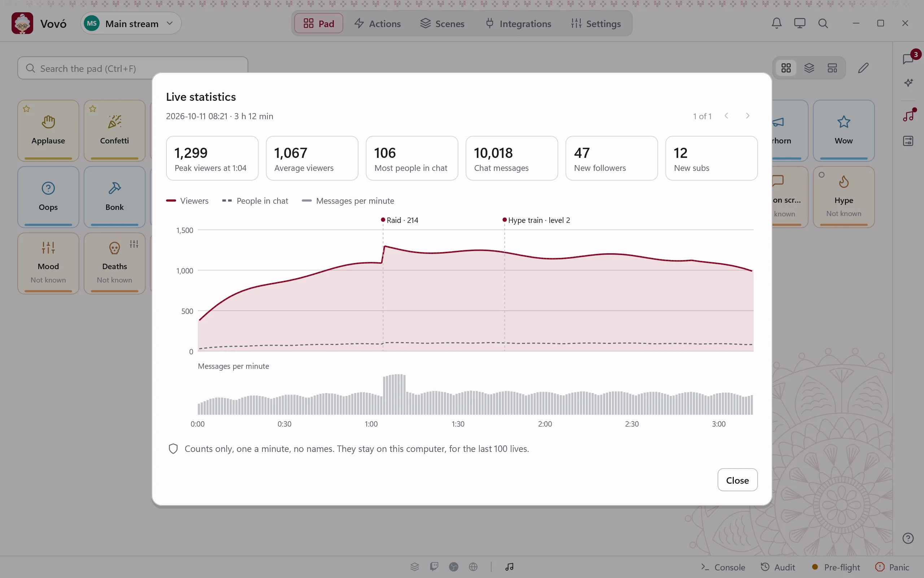Image resolution: width=924 pixels, height=578 pixels.
Task: Toggle favorite star on Confetti tile
Action: pos(93,109)
